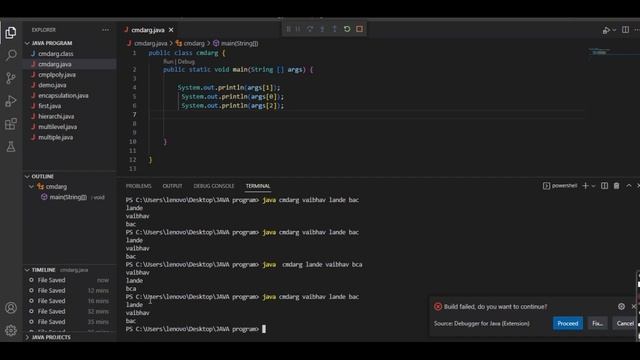Open cmdarg.java in the explorer

coord(55,64)
